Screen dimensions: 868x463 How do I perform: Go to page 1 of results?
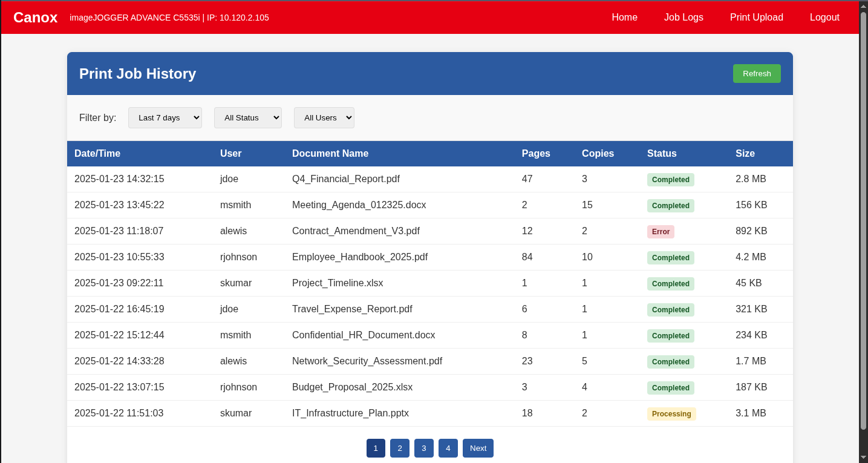[x=376, y=448]
